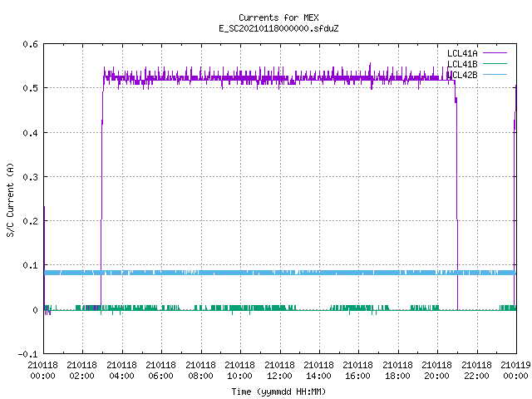Screen dimensions: 532x399
Task: Click the LCL42B legend label
Action: [x=462, y=75]
